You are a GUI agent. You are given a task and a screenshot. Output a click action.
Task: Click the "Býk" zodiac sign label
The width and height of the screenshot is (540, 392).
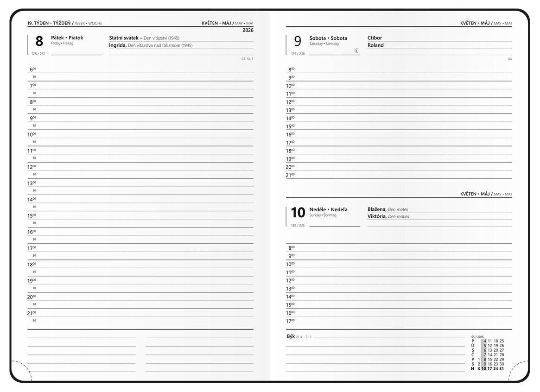click(291, 336)
